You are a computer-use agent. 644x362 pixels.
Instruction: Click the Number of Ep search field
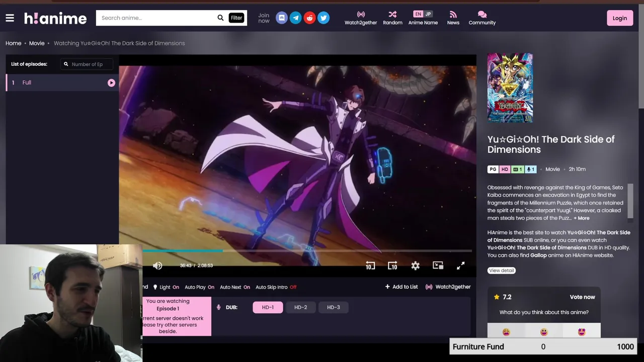[87, 64]
